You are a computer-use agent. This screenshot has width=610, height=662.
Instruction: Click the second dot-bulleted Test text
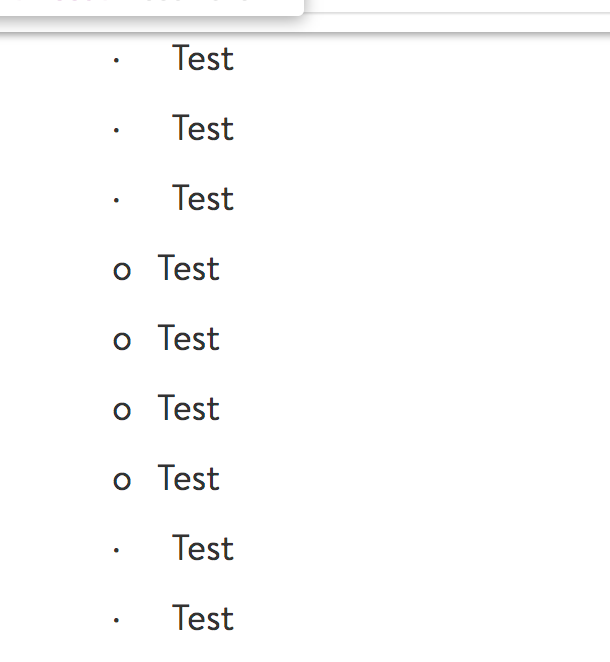coord(203,129)
